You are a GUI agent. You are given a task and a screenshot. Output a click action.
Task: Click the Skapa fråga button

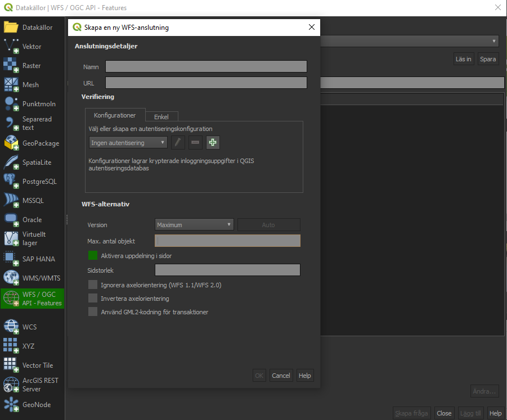(x=411, y=413)
